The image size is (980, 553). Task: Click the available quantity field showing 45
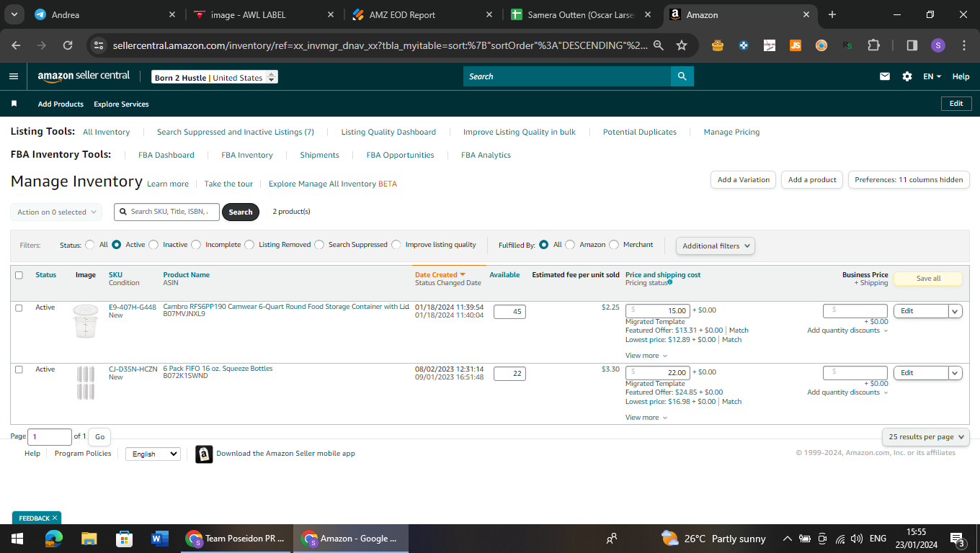pyautogui.click(x=509, y=312)
